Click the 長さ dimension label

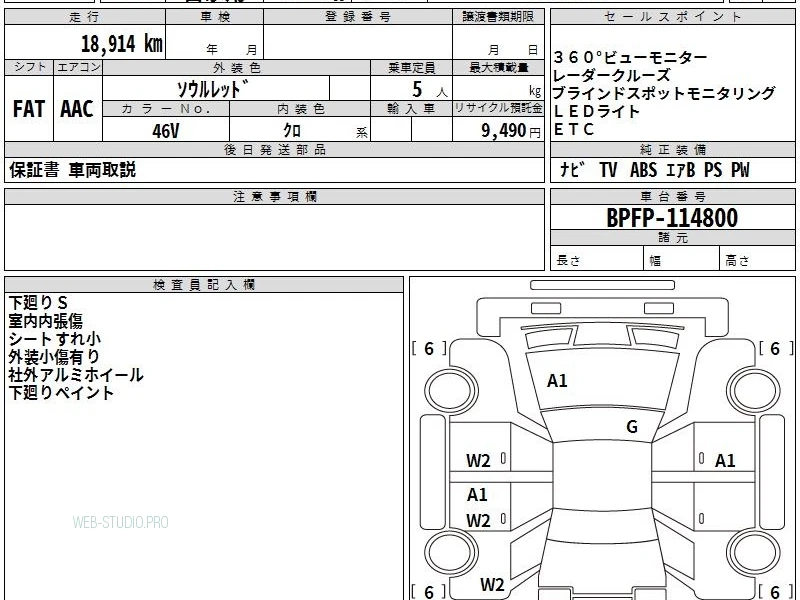[x=568, y=260]
